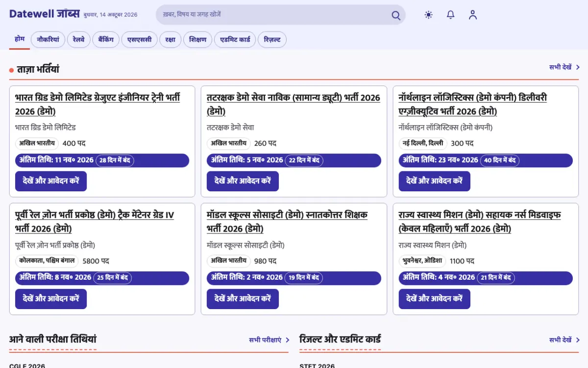Click the भुवनेश्वर, ओडिशा location tag
The height and width of the screenshot is (368, 588).
422,261
